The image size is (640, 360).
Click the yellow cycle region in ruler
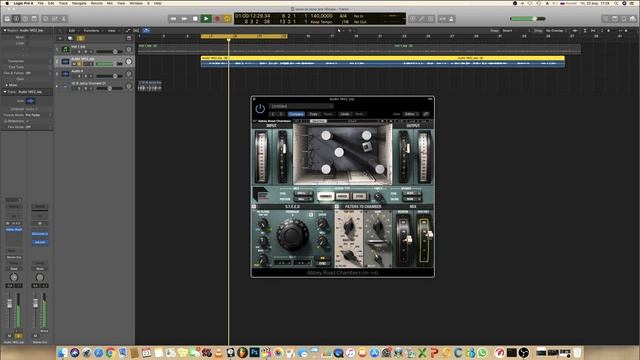click(x=244, y=36)
